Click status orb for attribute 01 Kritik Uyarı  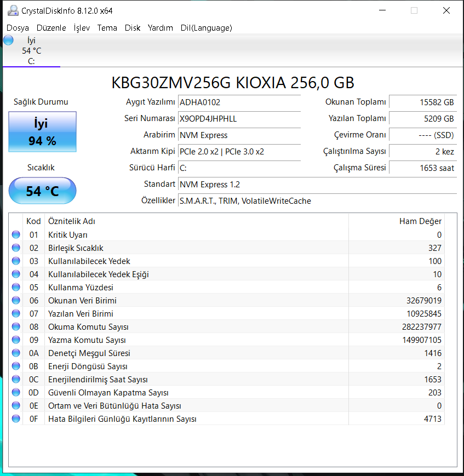[x=16, y=234]
